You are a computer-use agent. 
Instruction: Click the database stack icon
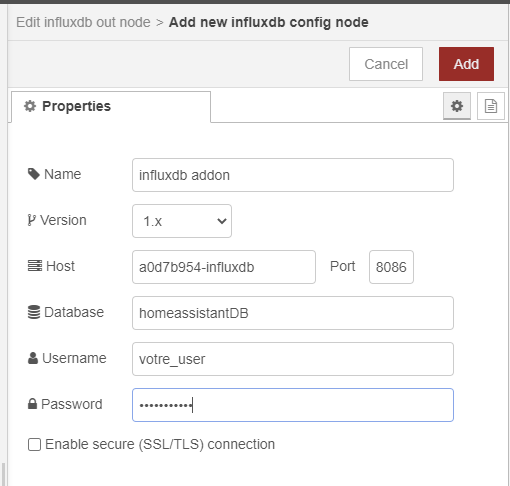tap(34, 312)
